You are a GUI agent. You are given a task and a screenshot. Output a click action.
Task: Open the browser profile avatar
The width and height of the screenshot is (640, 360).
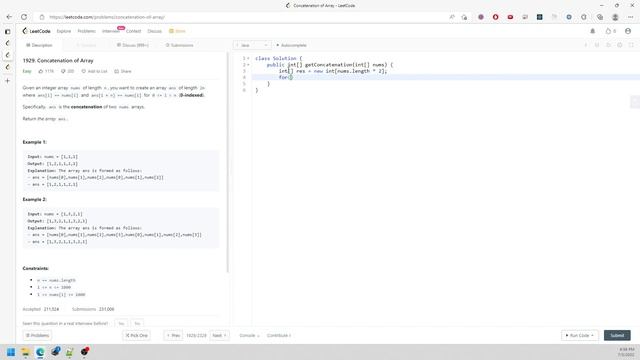615,17
